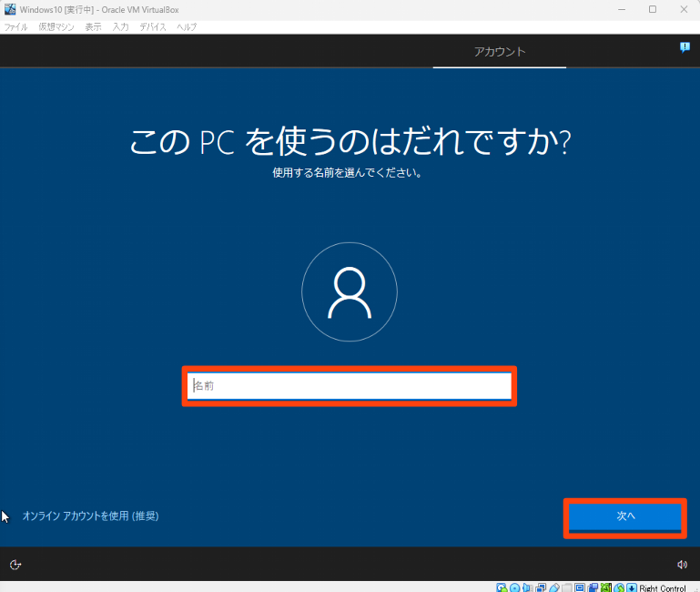
Task: Click the display status icon
Action: pyautogui.click(x=580, y=587)
